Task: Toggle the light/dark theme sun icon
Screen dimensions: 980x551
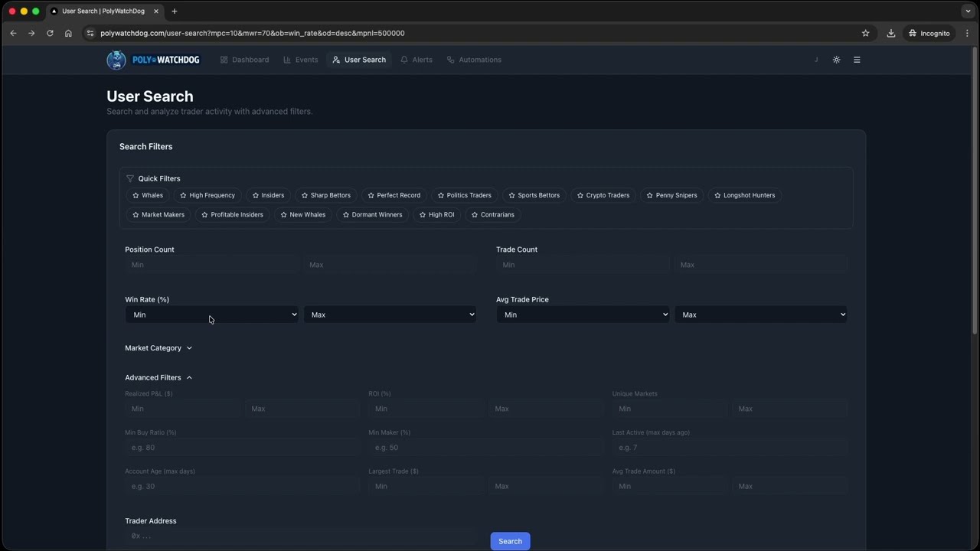Action: 836,60
